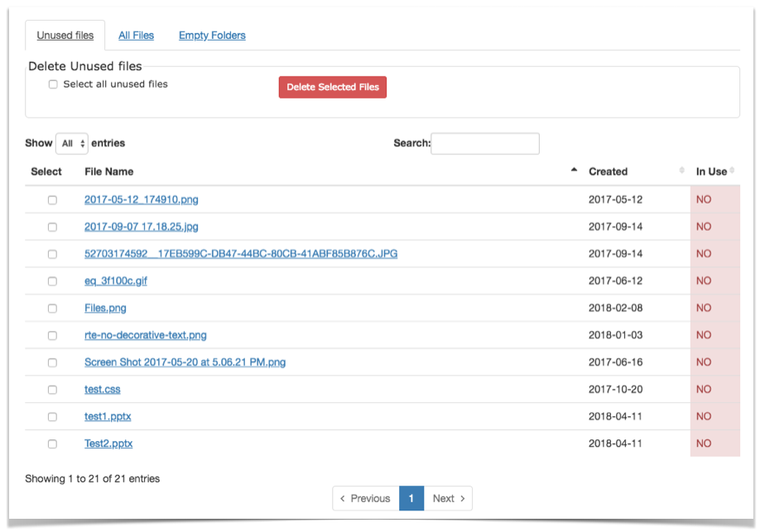Sort the table by Created column
This screenshot has height=532, width=760.
(x=608, y=171)
